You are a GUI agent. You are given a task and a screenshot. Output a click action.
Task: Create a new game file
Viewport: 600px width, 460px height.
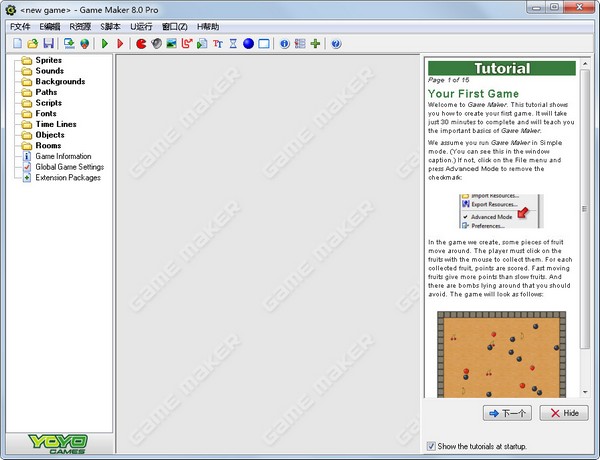coord(17,44)
